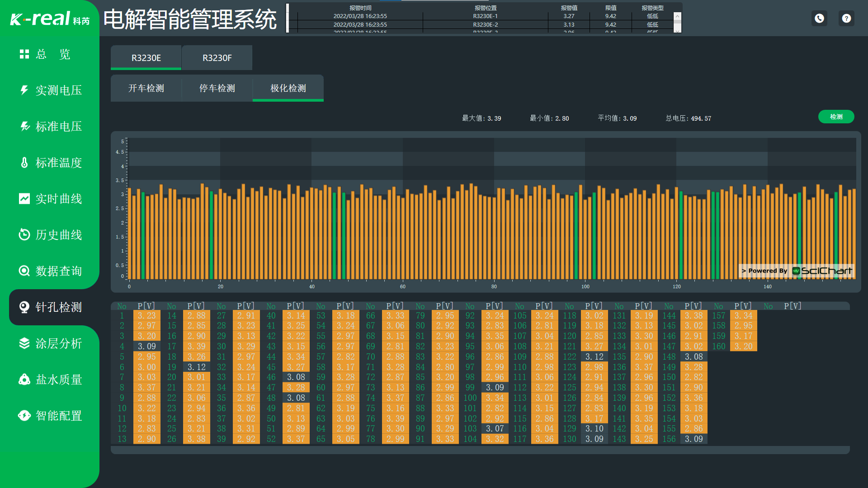
Task: Click the overview grid icon in the sidebar
Action: tap(24, 54)
